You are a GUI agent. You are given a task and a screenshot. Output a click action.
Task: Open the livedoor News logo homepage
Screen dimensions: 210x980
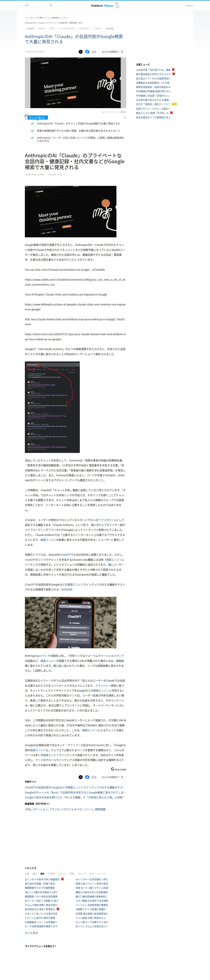coord(105,5)
